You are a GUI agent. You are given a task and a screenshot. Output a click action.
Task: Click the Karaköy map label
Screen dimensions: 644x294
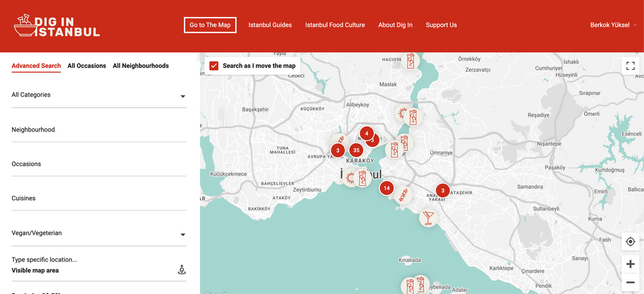click(360, 161)
